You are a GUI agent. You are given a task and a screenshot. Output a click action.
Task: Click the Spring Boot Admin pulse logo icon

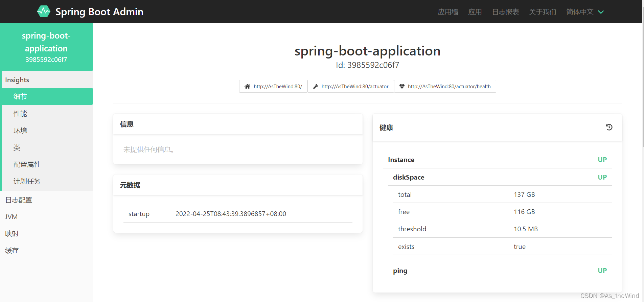pos(44,11)
